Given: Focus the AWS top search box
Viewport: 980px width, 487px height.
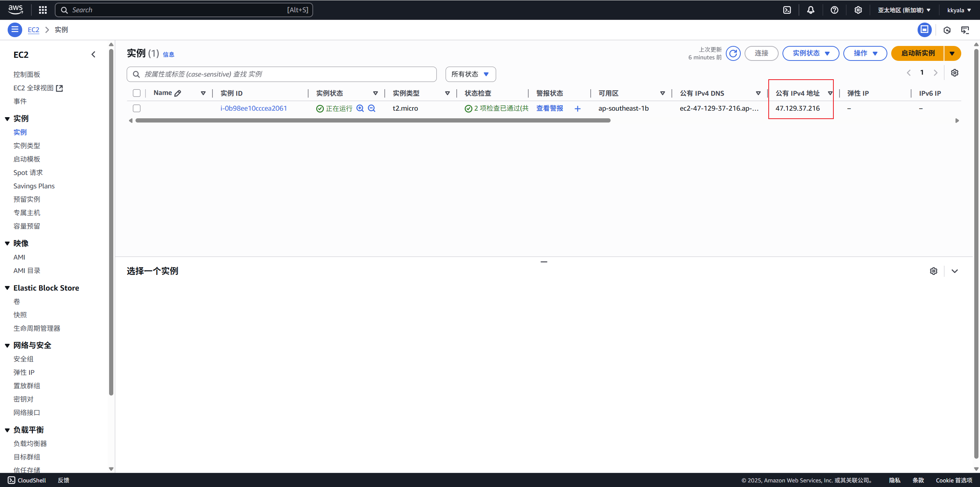Looking at the screenshot, I should 184,10.
